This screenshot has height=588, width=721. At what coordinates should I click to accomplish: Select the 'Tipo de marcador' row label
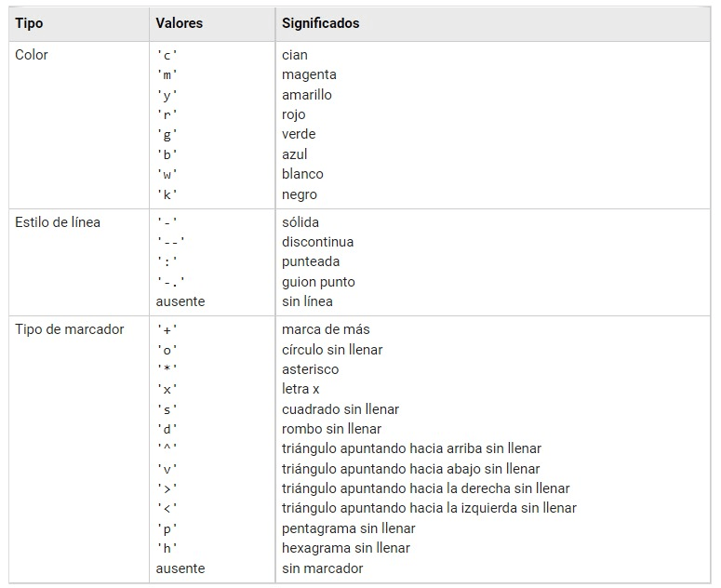tap(69, 329)
